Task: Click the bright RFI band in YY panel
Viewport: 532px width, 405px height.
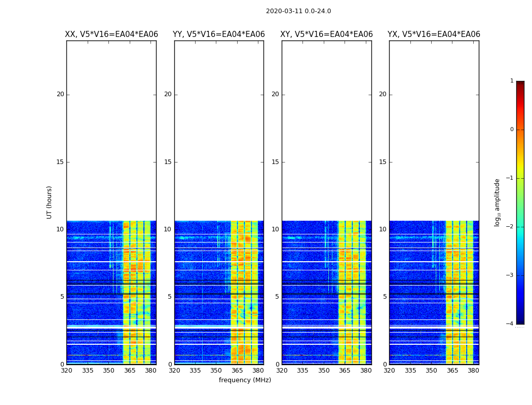Action: pyautogui.click(x=244, y=294)
